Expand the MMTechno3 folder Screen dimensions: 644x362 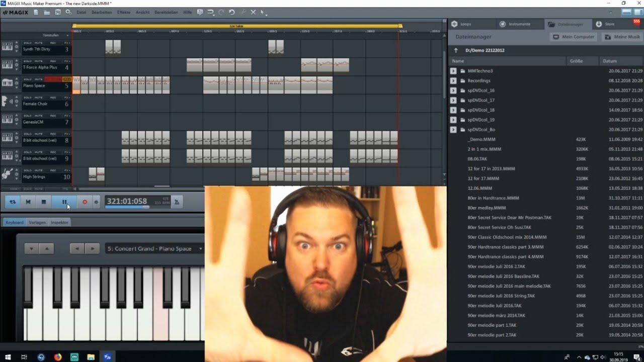point(453,71)
